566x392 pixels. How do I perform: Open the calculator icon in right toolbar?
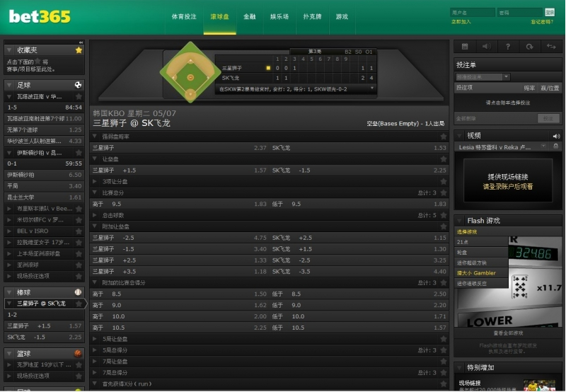tap(465, 46)
